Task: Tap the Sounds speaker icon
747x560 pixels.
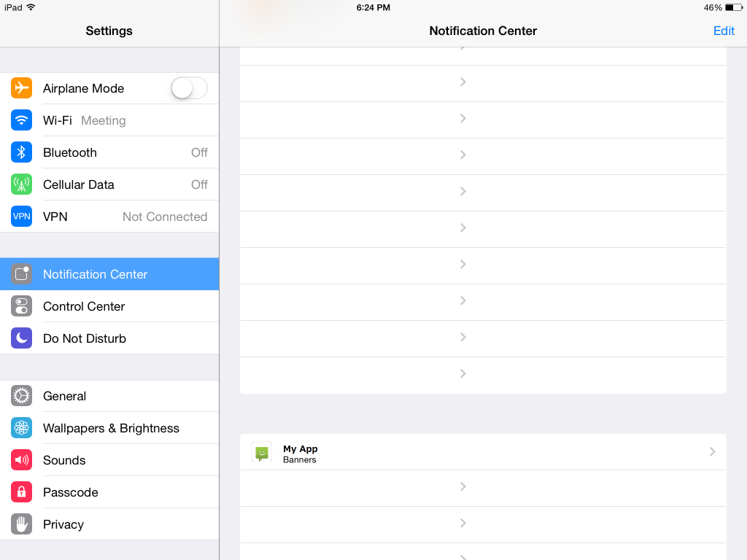Action: pos(21,459)
